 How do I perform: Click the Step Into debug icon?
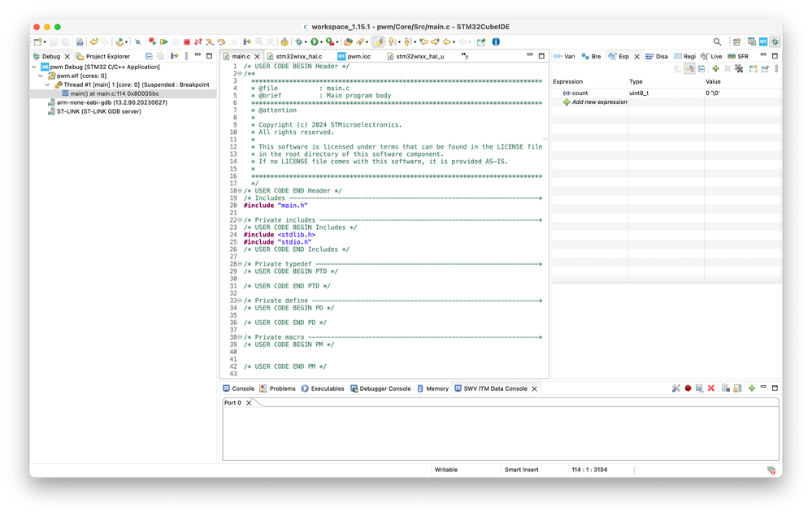pyautogui.click(x=207, y=41)
